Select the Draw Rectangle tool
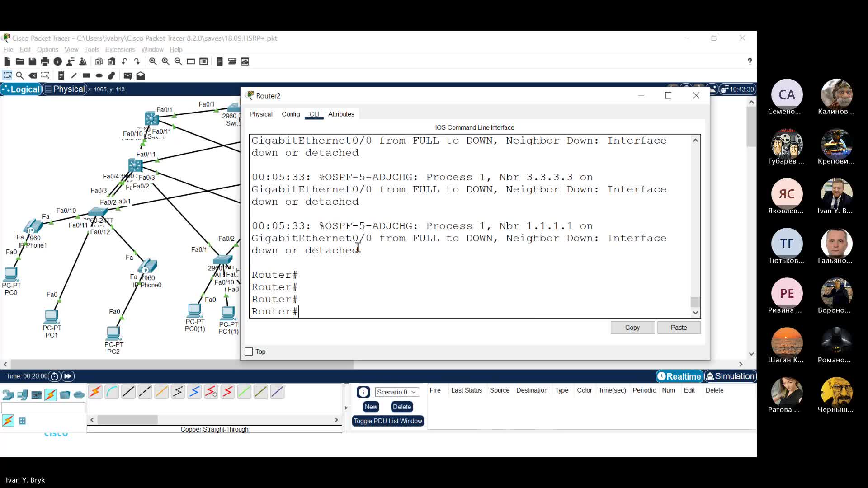The width and height of the screenshot is (868, 488). pos(87,75)
